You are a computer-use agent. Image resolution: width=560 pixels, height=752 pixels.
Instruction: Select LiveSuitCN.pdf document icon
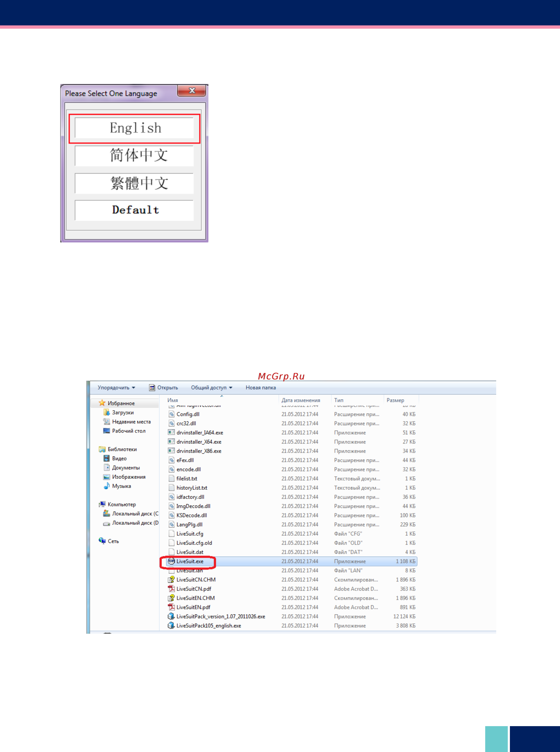click(171, 589)
